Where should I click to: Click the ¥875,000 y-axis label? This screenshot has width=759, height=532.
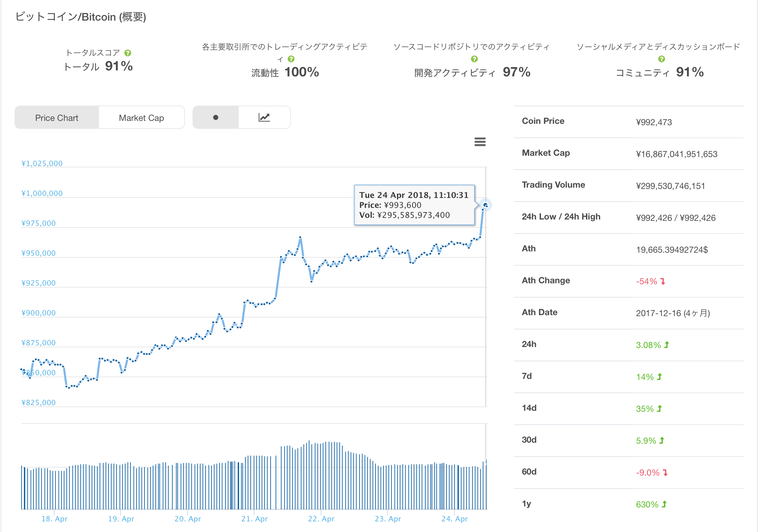tap(39, 343)
